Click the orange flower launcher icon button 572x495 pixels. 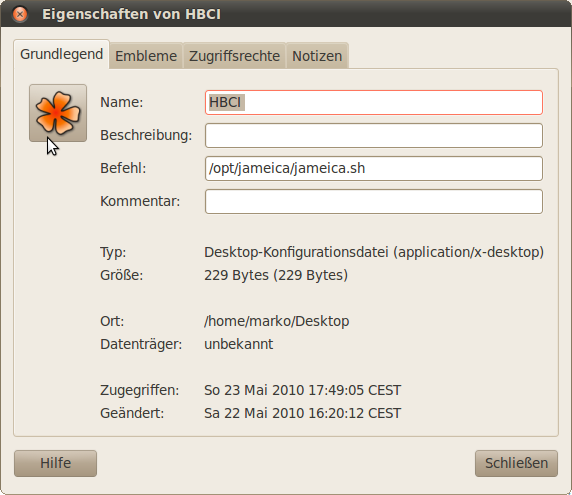58,113
